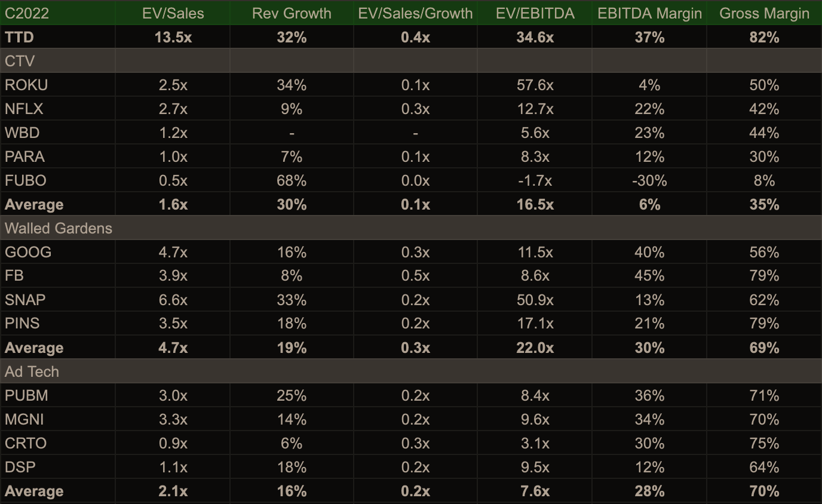Viewport: 822px width, 504px height.
Task: Select the Gross Margin column header
Action: click(x=764, y=14)
